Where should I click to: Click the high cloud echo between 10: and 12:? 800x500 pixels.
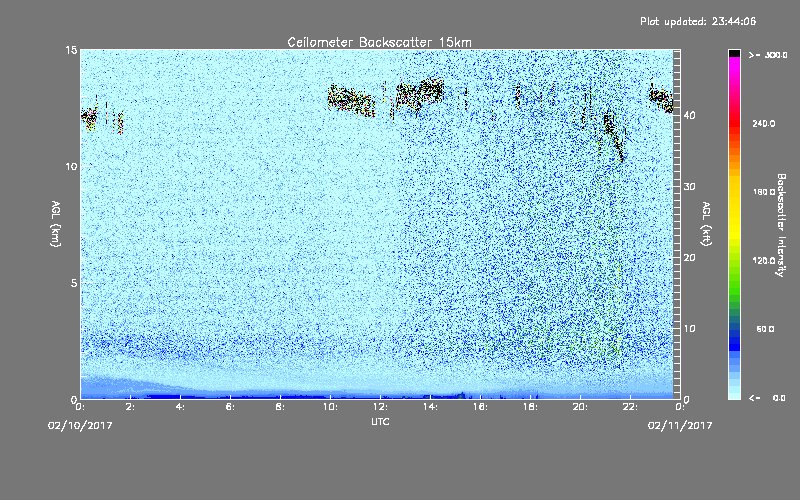click(351, 100)
